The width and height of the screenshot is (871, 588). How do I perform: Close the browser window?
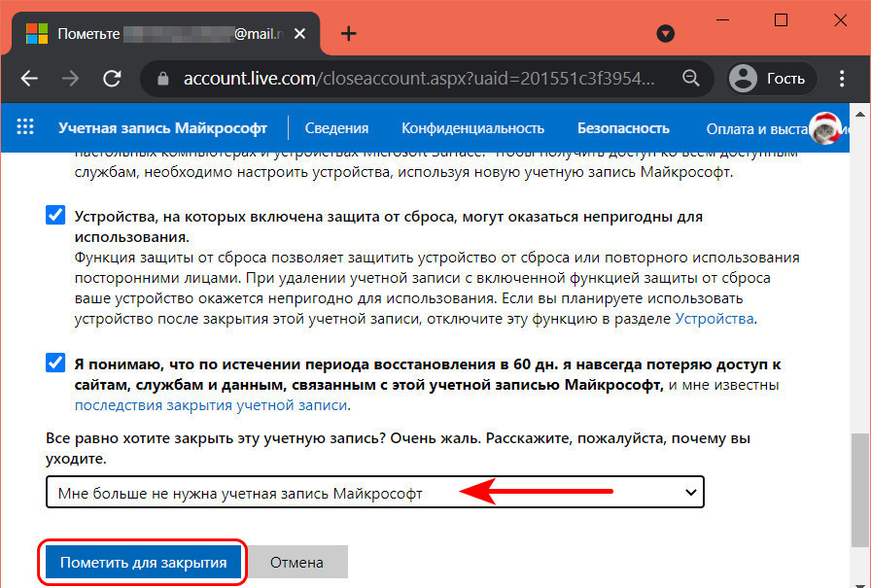[841, 20]
